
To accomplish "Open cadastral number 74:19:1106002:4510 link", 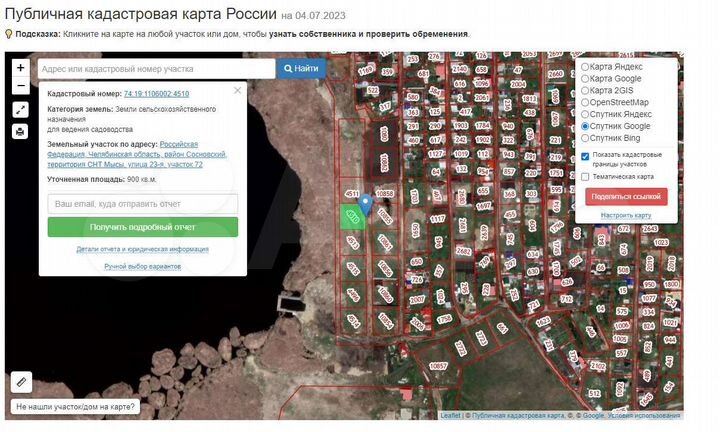I will [x=157, y=94].
